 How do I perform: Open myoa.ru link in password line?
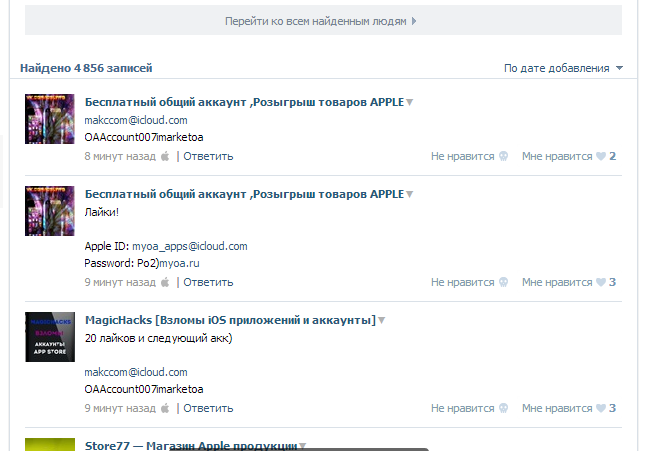pos(179,263)
